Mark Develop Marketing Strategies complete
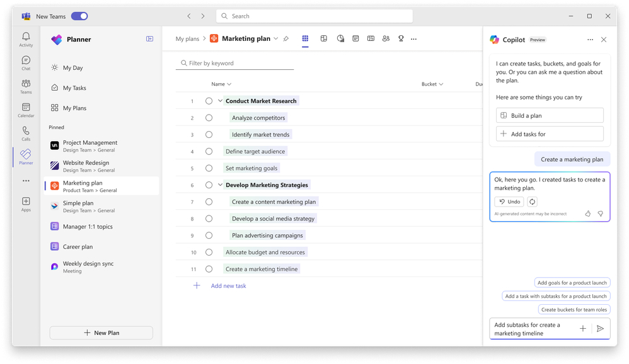629x364 pixels. point(209,185)
